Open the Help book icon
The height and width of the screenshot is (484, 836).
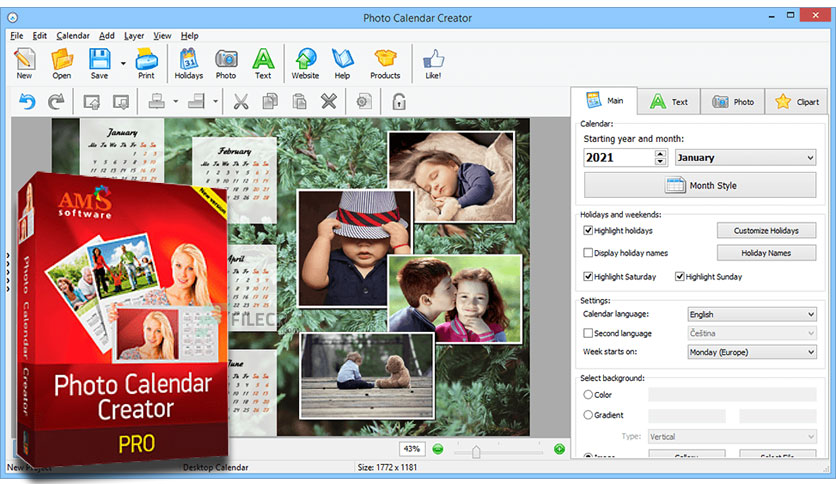point(342,63)
